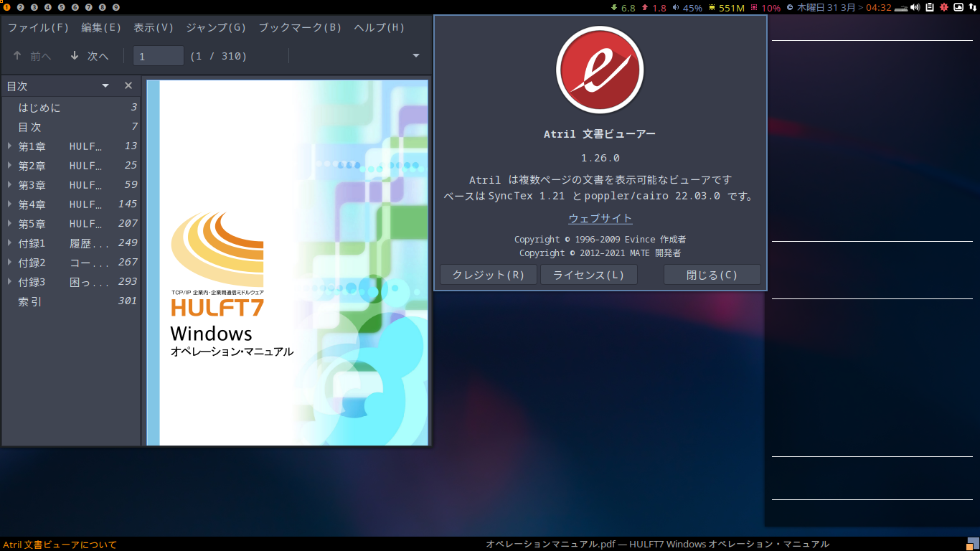Open the ファイル(F) menu

[38, 28]
